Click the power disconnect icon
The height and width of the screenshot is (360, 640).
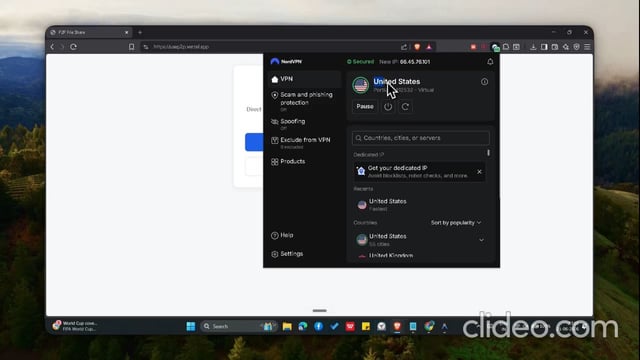pos(388,107)
